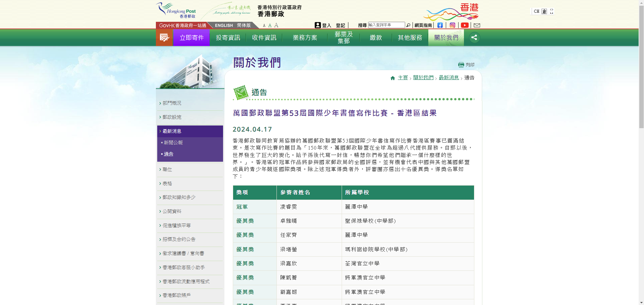
Task: Click the round share icon
Action: (474, 37)
